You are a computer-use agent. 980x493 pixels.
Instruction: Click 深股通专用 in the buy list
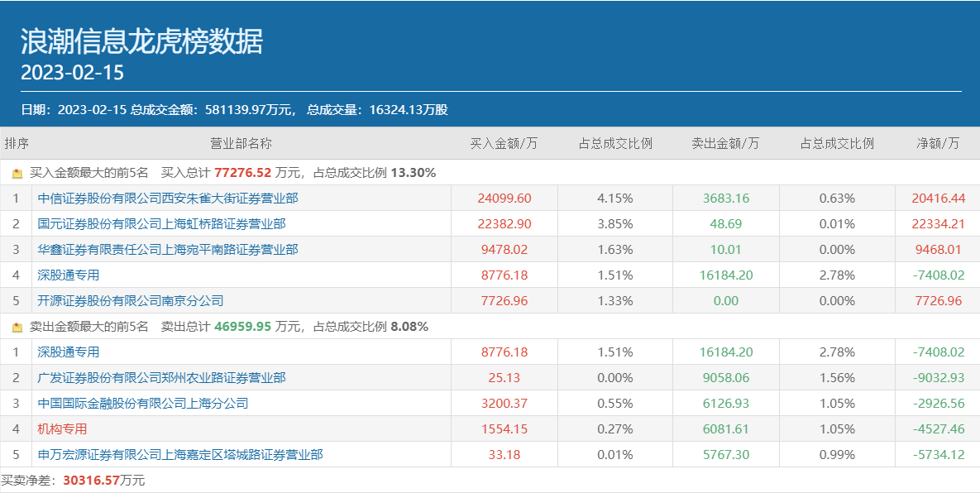(69, 275)
